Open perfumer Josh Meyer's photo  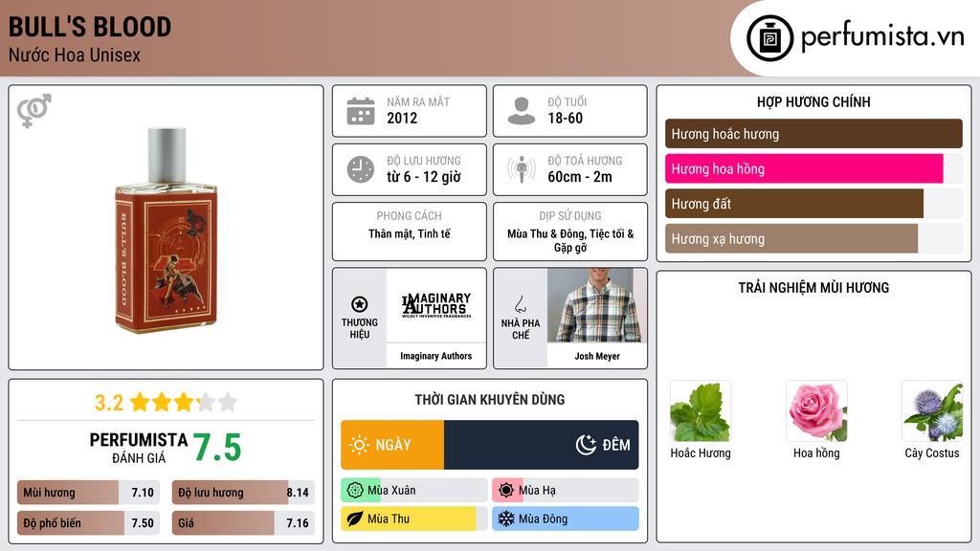click(597, 305)
